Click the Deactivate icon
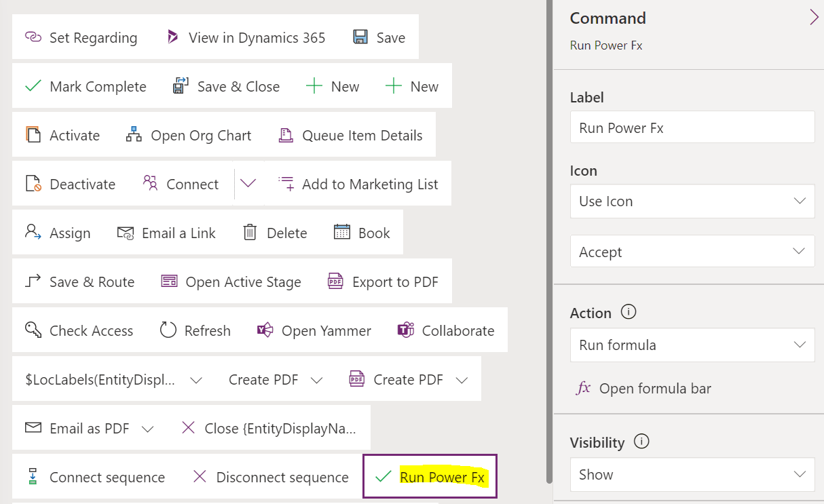The height and width of the screenshot is (504, 824). pyautogui.click(x=33, y=184)
